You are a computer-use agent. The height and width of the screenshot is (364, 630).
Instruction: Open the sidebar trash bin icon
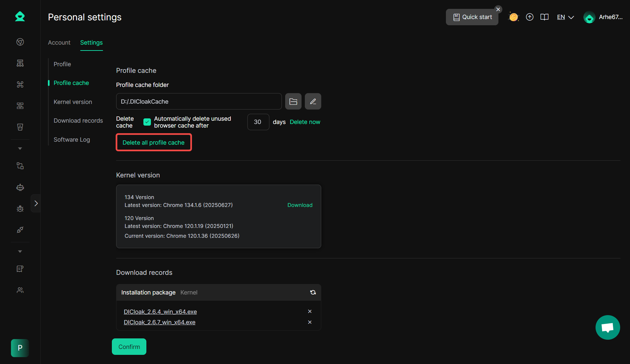[20, 127]
